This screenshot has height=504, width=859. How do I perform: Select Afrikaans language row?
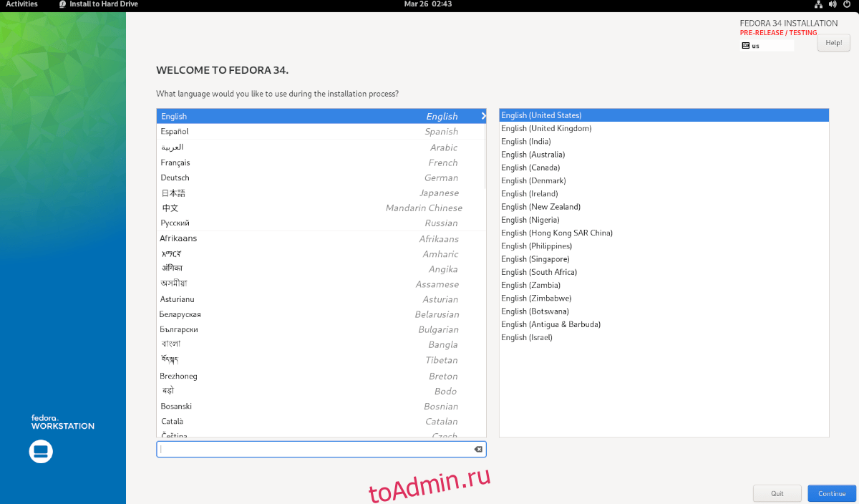pos(321,238)
